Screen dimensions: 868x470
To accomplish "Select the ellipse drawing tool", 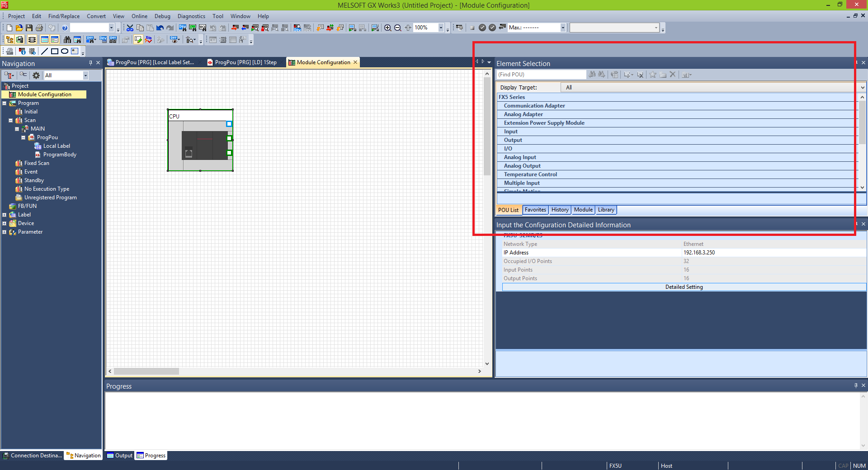I will click(65, 51).
